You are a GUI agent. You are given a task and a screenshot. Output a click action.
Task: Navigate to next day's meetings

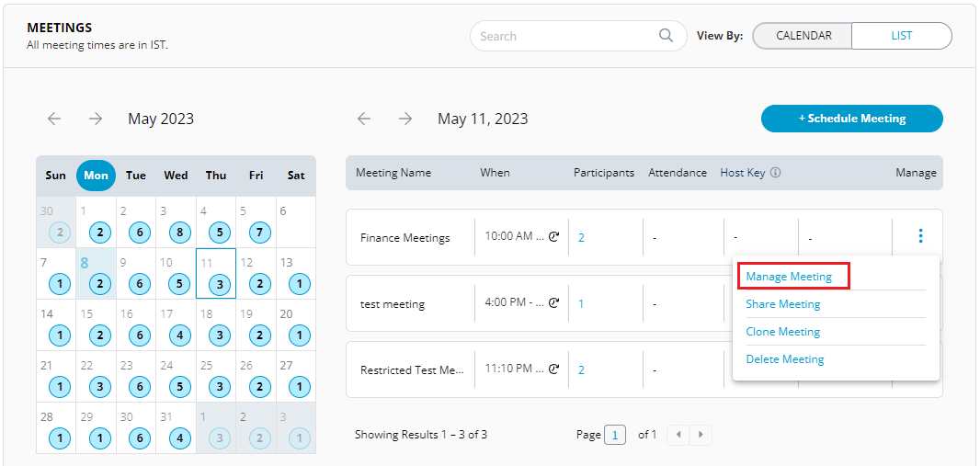pos(405,119)
